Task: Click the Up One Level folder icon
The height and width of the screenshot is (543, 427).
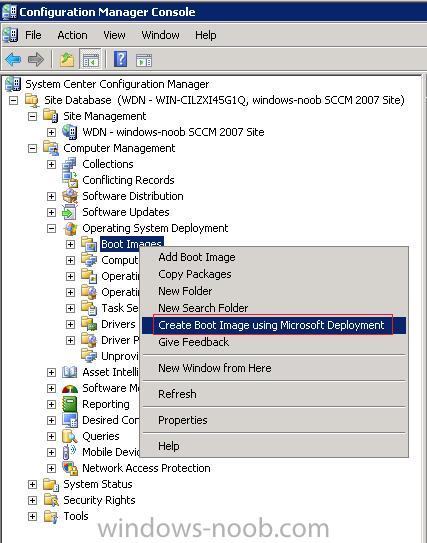Action: pos(66,60)
